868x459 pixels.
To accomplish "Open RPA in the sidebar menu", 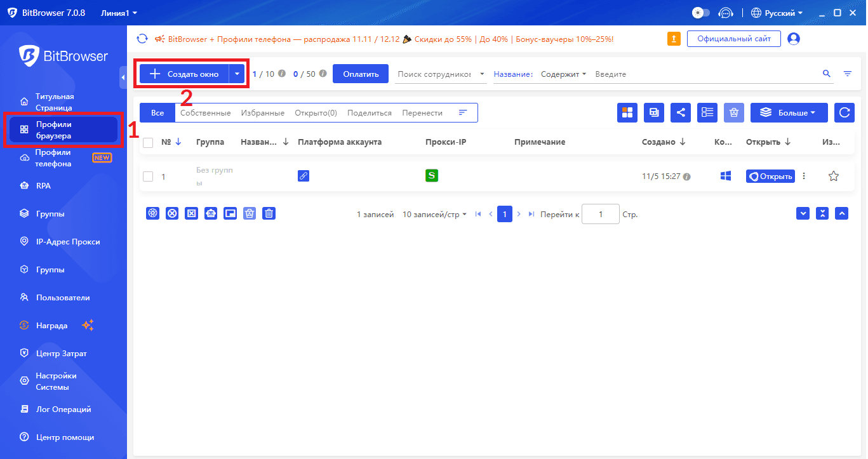I will point(43,186).
